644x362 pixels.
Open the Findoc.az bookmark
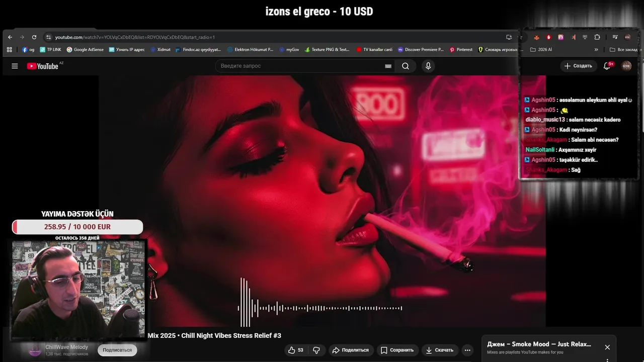coord(198,50)
